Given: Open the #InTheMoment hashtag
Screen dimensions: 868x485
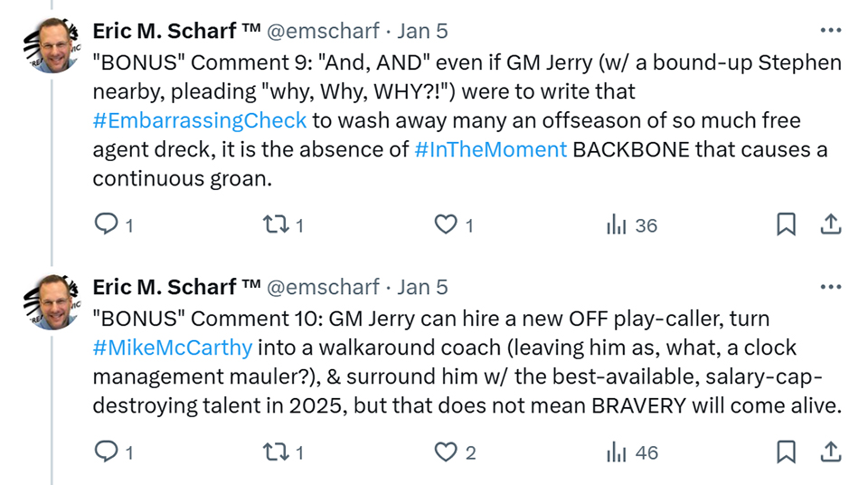Looking at the screenshot, I should click(x=490, y=149).
